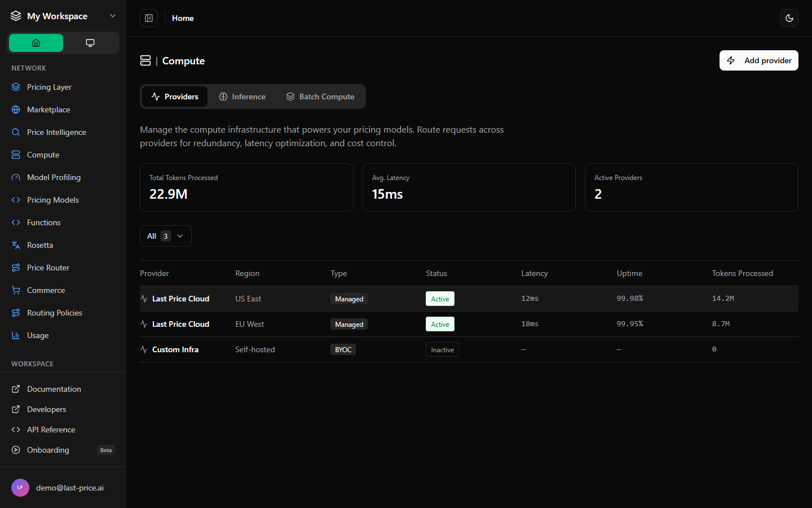Click the 8.7M tokens value
Viewport: 812px width, 508px height.
(x=721, y=324)
